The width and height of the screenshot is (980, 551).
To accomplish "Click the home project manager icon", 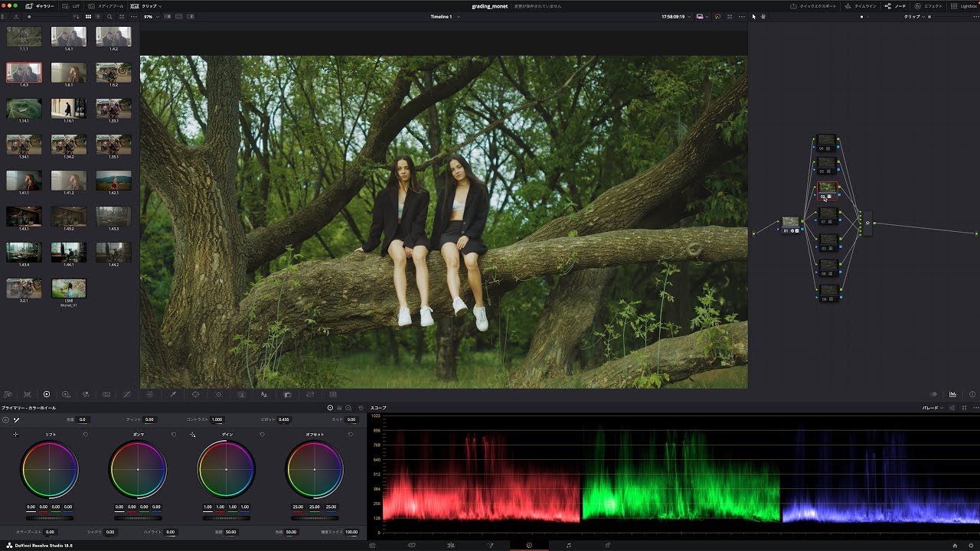I will 955,545.
